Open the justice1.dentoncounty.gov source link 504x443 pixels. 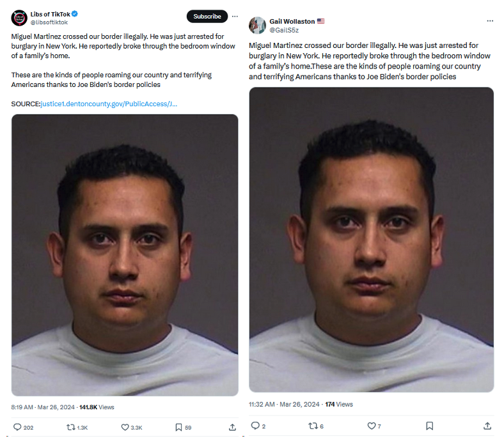[x=109, y=104]
